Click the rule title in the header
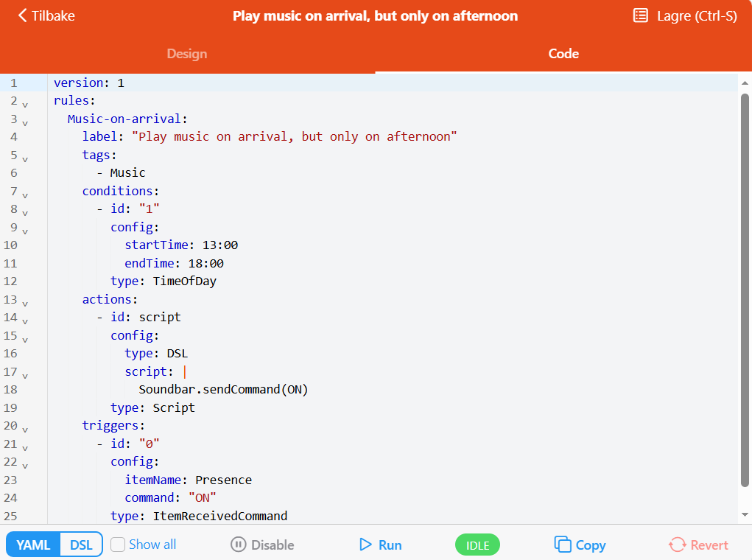The width and height of the screenshot is (752, 560). point(375,15)
